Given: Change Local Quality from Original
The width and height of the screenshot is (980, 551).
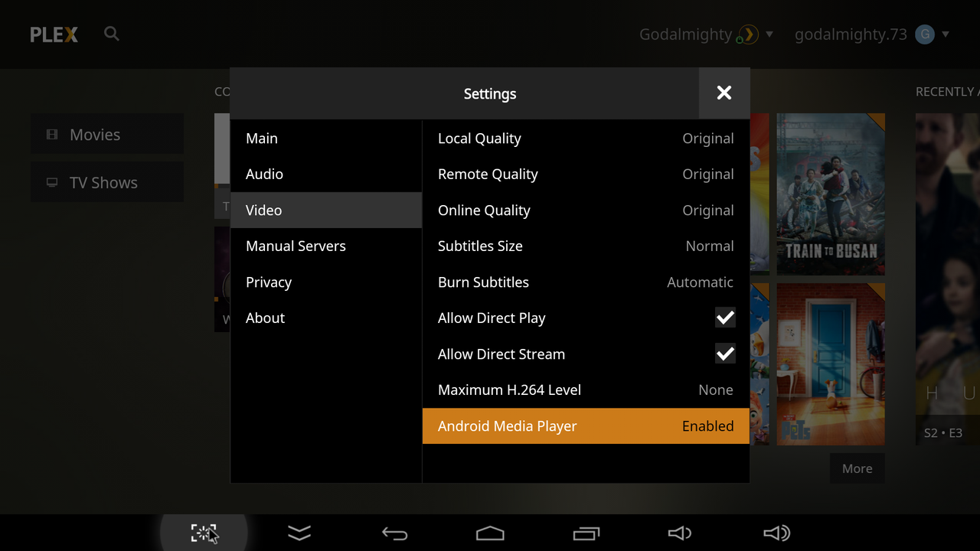Looking at the screenshot, I should [586, 139].
